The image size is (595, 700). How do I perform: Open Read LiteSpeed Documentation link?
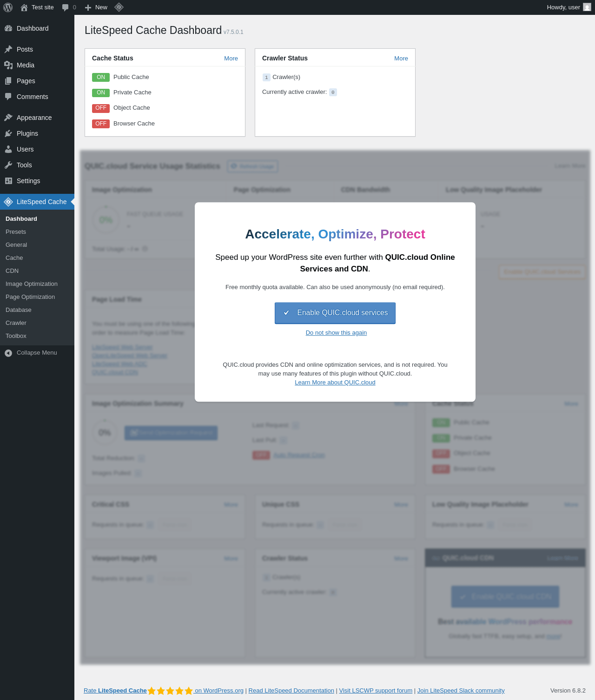[x=291, y=691]
